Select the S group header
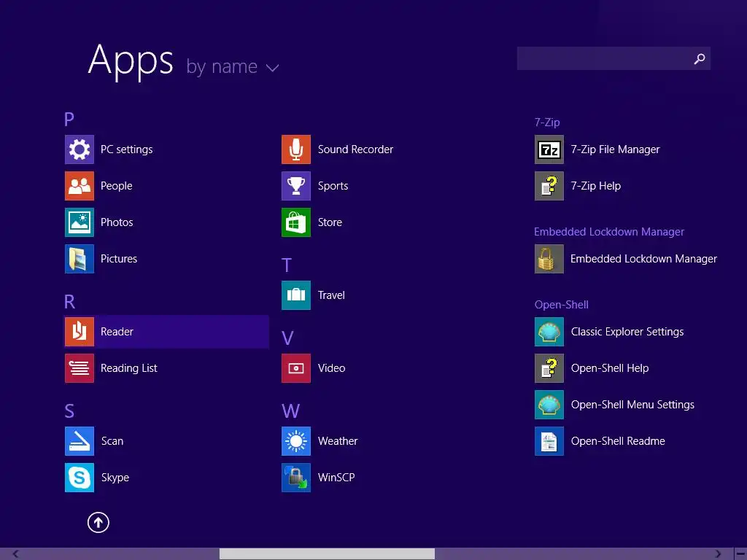 [69, 411]
